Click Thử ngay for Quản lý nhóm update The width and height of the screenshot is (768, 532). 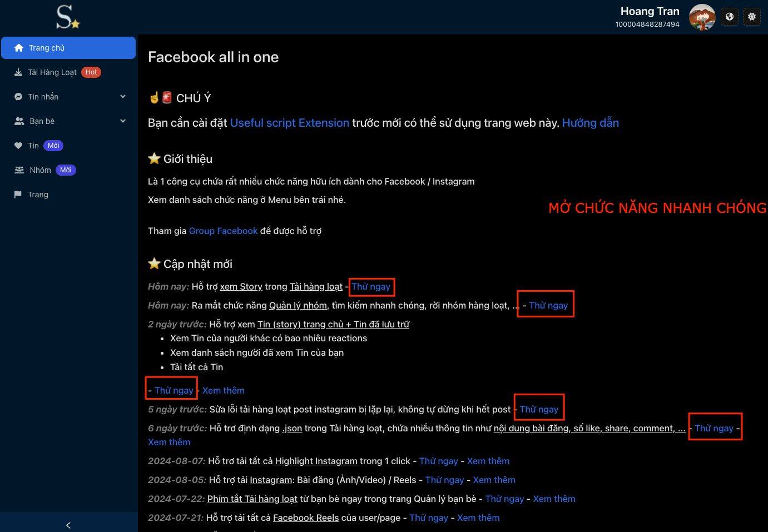pyautogui.click(x=548, y=305)
